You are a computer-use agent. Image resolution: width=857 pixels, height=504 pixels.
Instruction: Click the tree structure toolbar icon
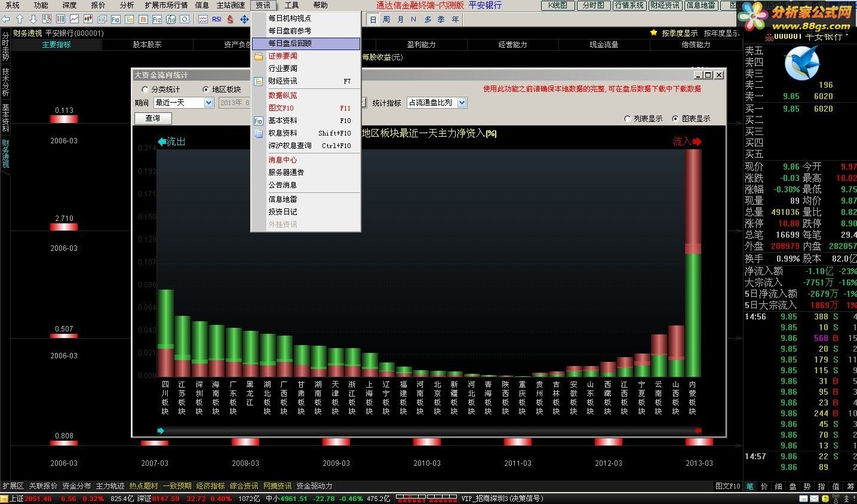[129, 19]
